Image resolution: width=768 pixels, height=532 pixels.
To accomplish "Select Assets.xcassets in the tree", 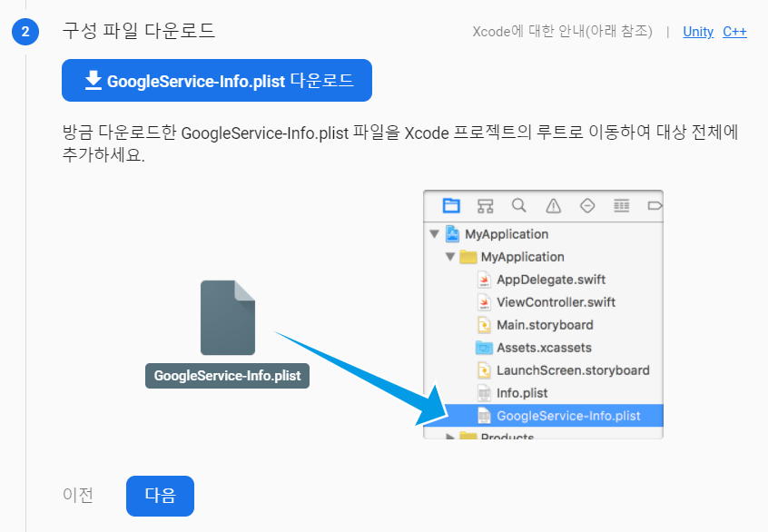I will click(544, 348).
